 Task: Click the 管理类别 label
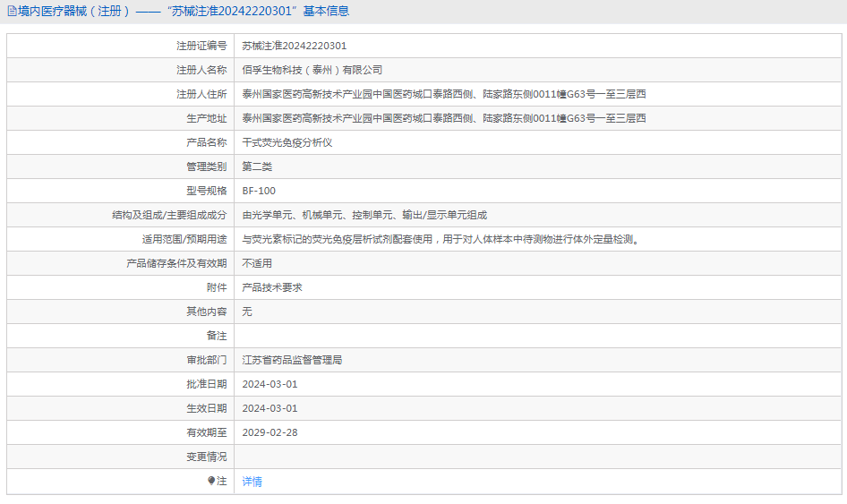(x=206, y=167)
